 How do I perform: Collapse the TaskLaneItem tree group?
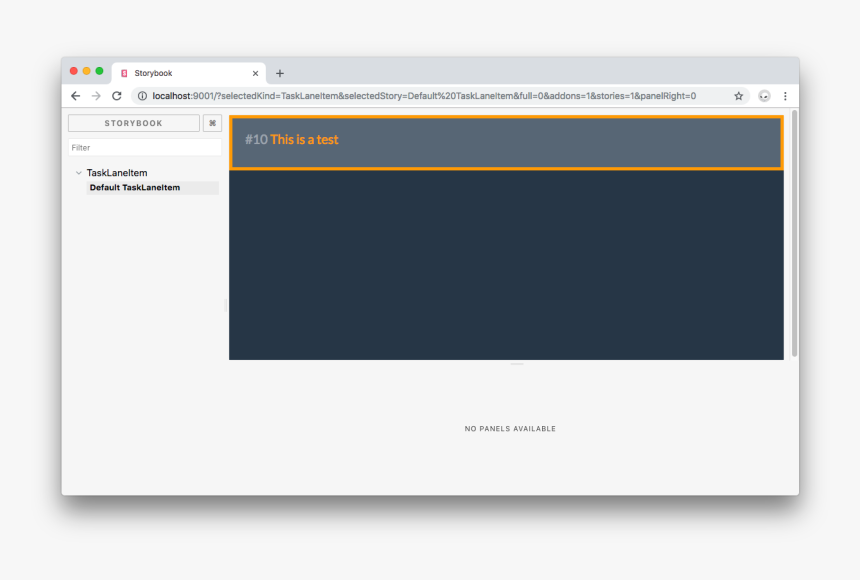pyautogui.click(x=79, y=173)
